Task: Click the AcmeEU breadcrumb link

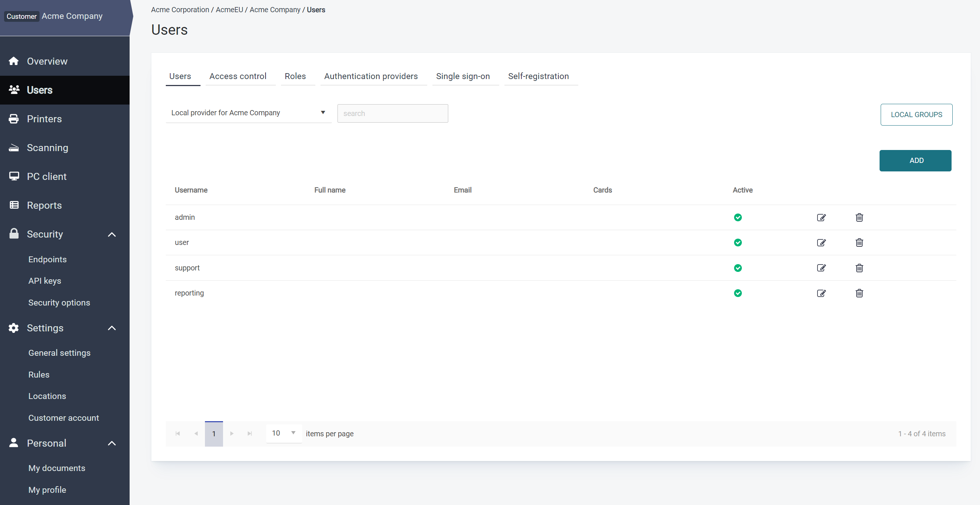Action: pos(229,10)
